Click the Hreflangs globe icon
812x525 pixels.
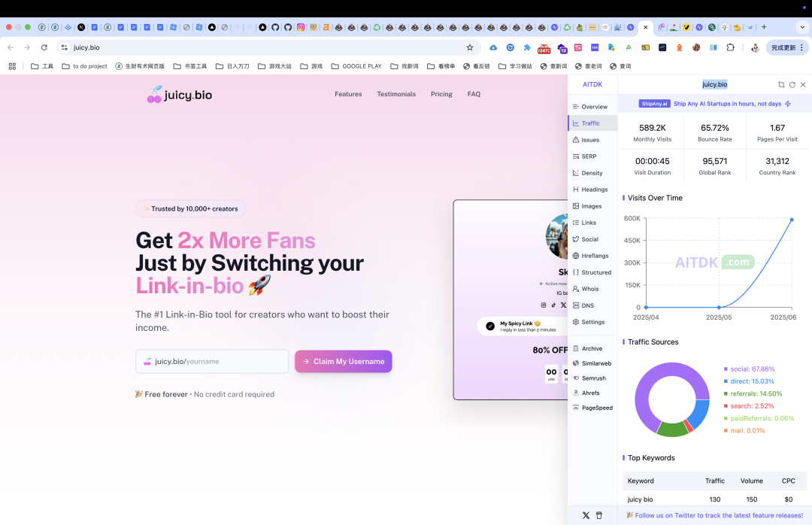576,256
